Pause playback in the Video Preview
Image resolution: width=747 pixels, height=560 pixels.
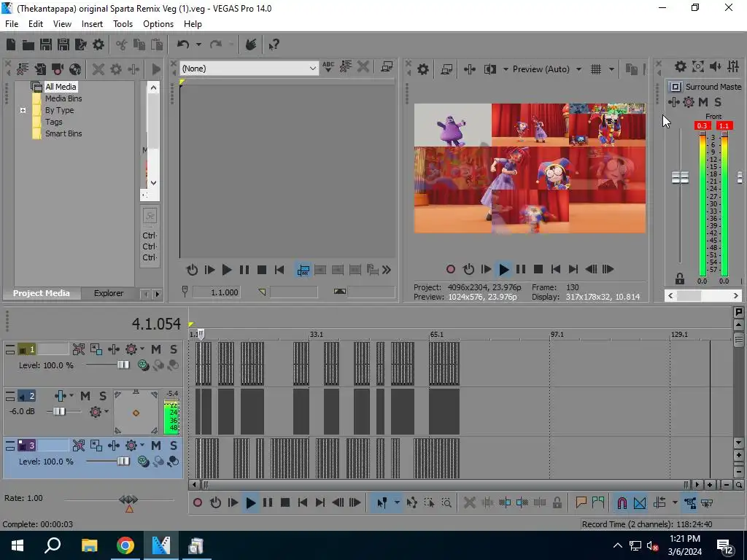[x=521, y=270]
